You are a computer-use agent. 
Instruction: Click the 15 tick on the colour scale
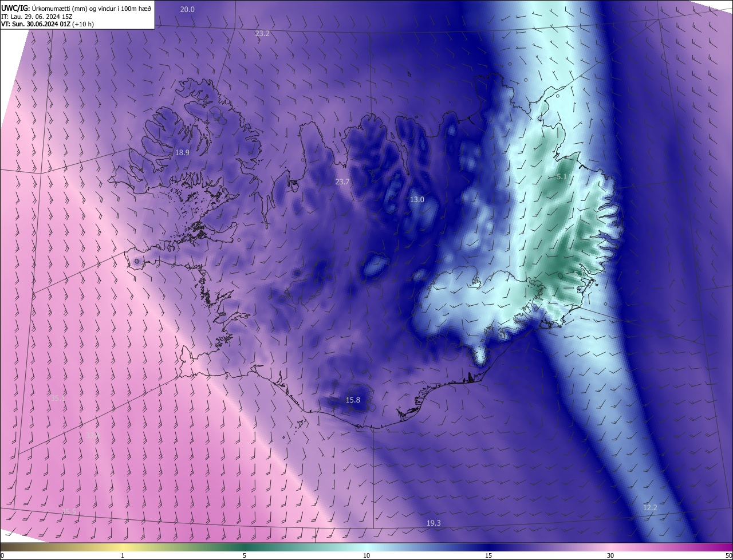[488, 555]
